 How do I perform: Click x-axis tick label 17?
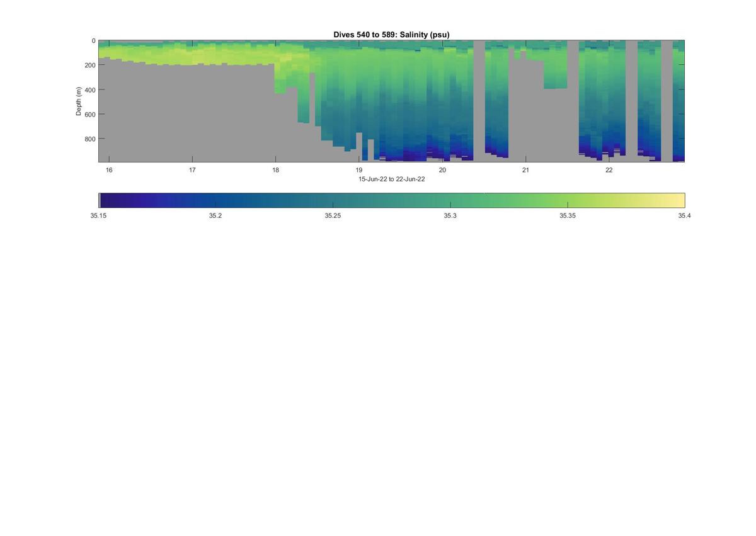pos(192,170)
